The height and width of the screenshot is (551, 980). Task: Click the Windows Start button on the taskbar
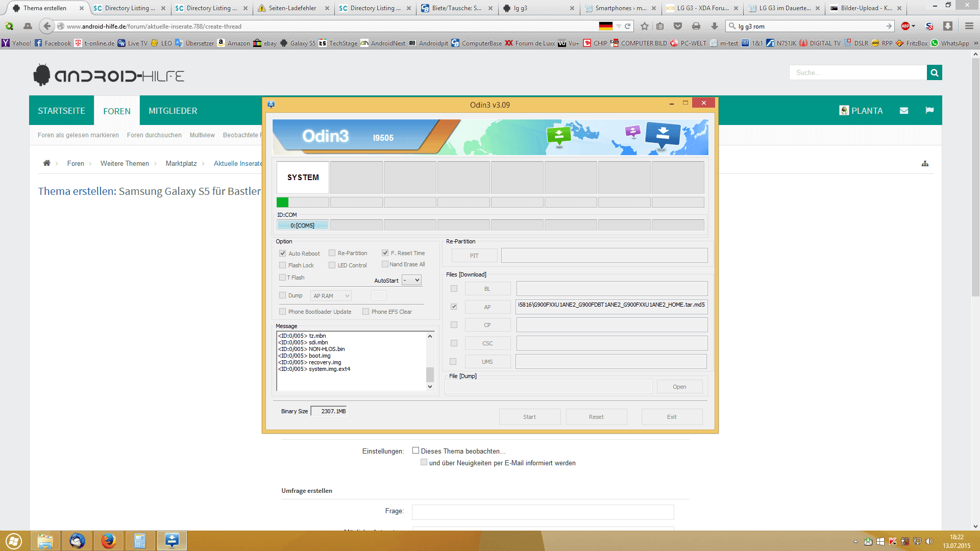(x=14, y=541)
